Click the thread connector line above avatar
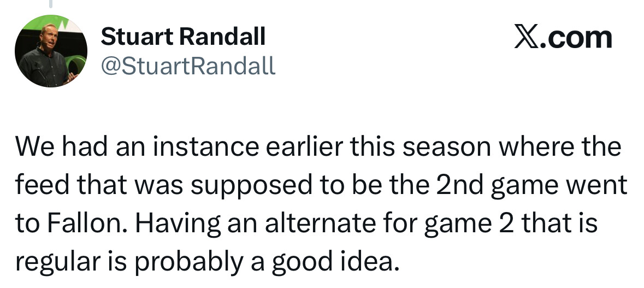Screen dimensions: 644x288 (51, 4)
